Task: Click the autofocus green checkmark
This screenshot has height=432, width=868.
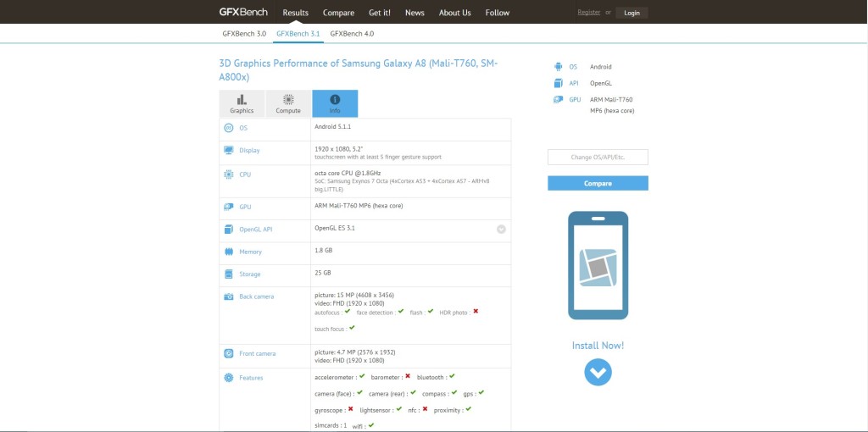Action: coord(347,312)
